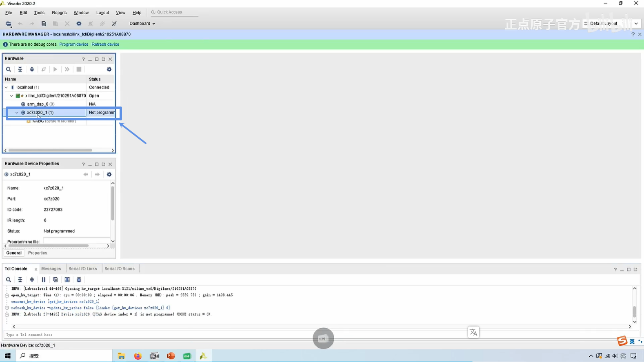Open Hardware Device Properties settings gear

coord(109,175)
